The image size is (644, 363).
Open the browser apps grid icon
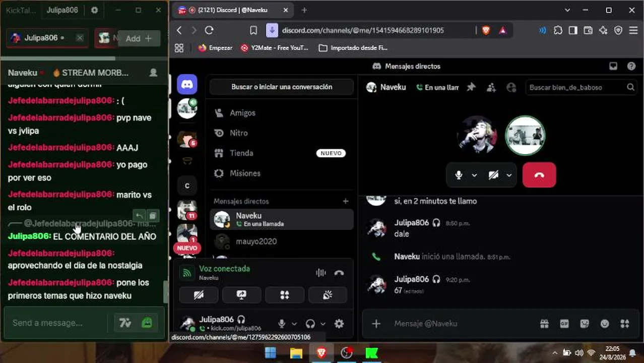(179, 48)
